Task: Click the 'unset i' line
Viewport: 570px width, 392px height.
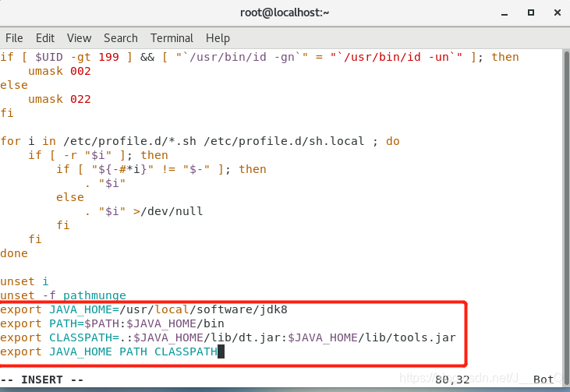Action: point(24,281)
